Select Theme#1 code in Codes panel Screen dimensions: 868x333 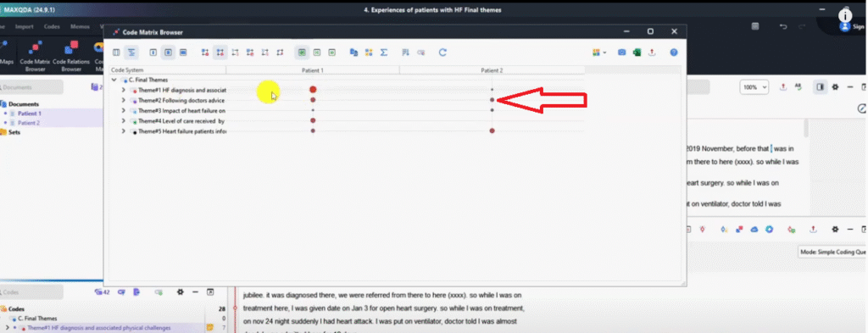click(99, 328)
